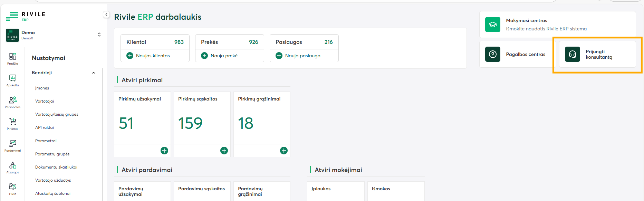Click the Nauja paslauga link
644x201 pixels.
(303, 56)
